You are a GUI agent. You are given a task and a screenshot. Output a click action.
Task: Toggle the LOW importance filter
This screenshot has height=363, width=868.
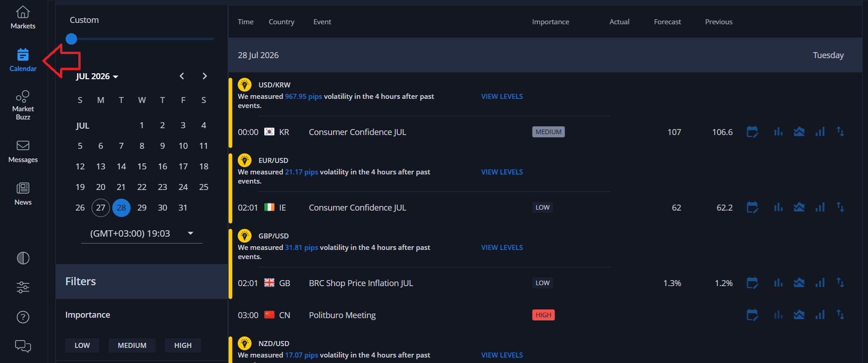(x=82, y=345)
